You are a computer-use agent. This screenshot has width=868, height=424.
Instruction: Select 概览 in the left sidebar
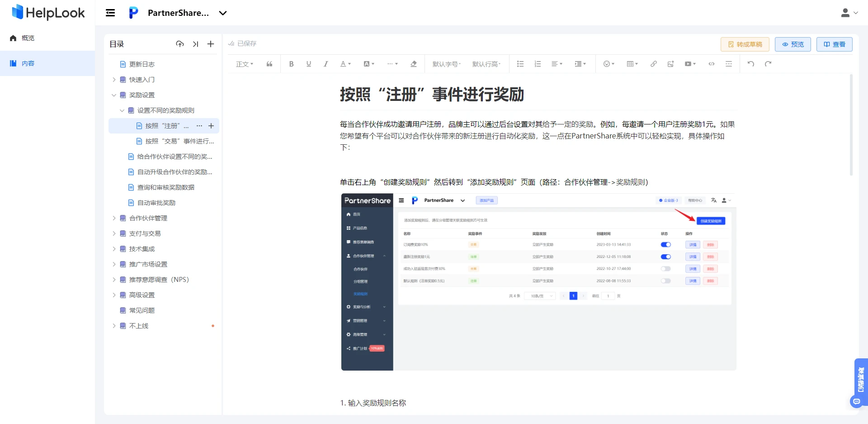click(x=27, y=38)
